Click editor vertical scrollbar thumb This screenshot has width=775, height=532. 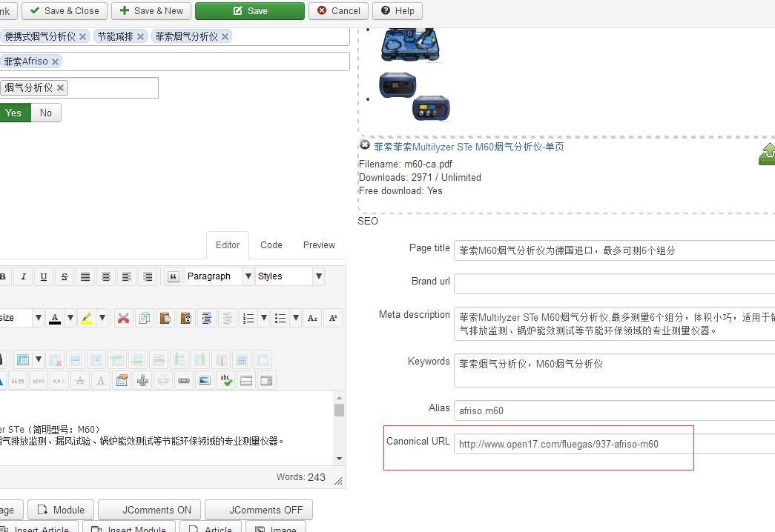[x=339, y=410]
